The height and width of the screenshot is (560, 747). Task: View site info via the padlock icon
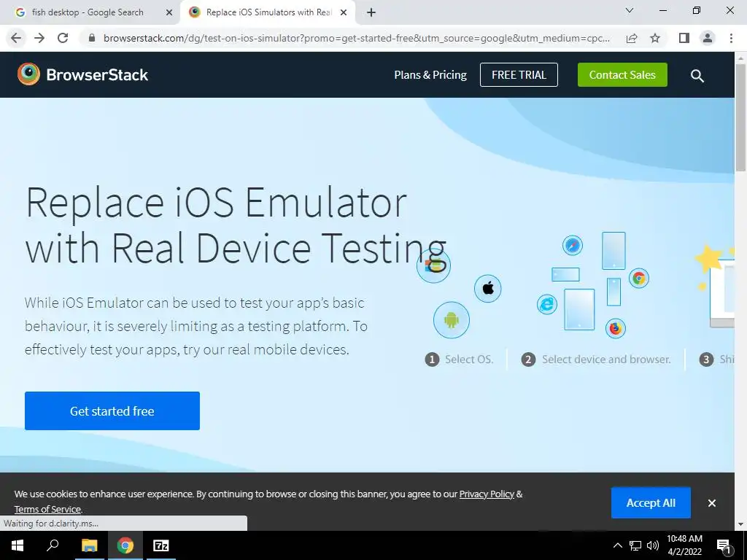[93, 38]
